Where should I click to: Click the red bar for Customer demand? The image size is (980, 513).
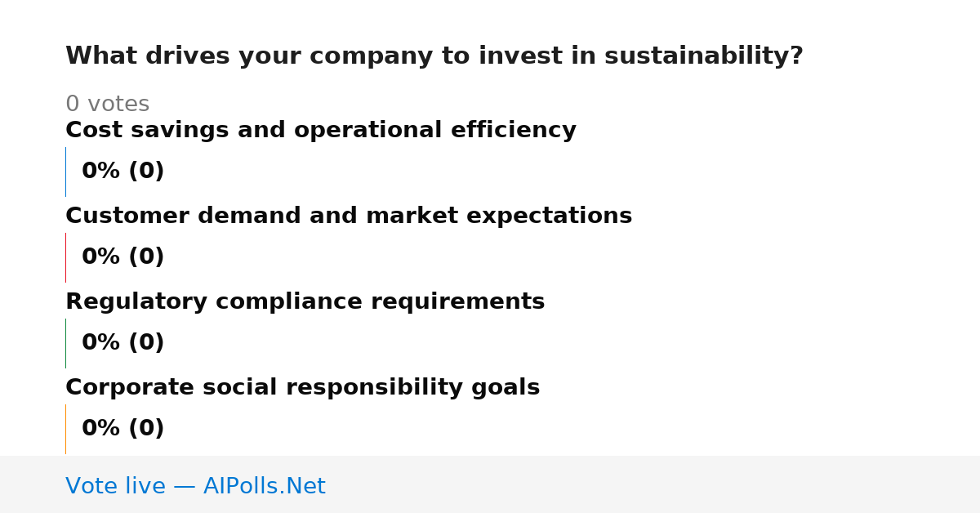pos(65,257)
